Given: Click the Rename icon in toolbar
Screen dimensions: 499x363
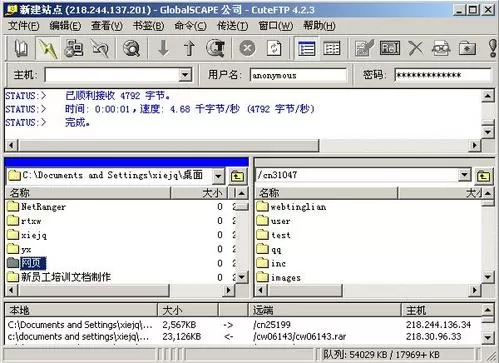Looking at the screenshot, I should pos(390,49).
